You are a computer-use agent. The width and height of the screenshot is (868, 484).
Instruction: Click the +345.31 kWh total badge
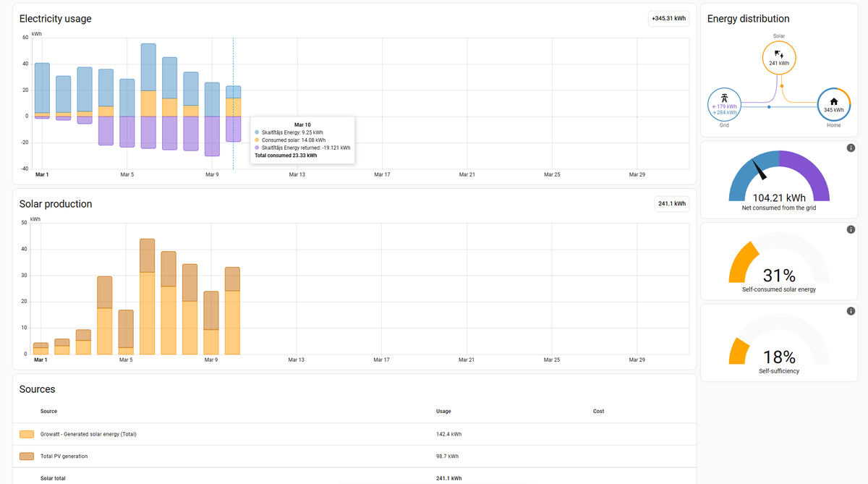668,19
